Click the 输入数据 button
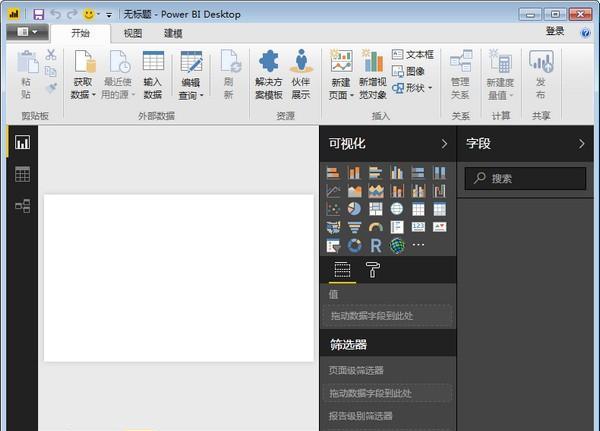Screen dimensions: 600x431 point(153,75)
